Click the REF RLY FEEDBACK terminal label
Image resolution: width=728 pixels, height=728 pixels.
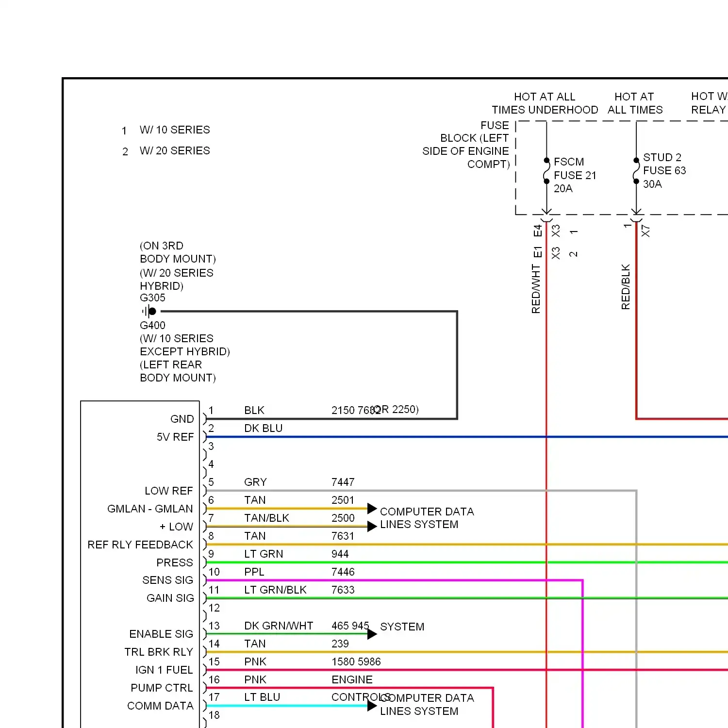click(x=140, y=545)
